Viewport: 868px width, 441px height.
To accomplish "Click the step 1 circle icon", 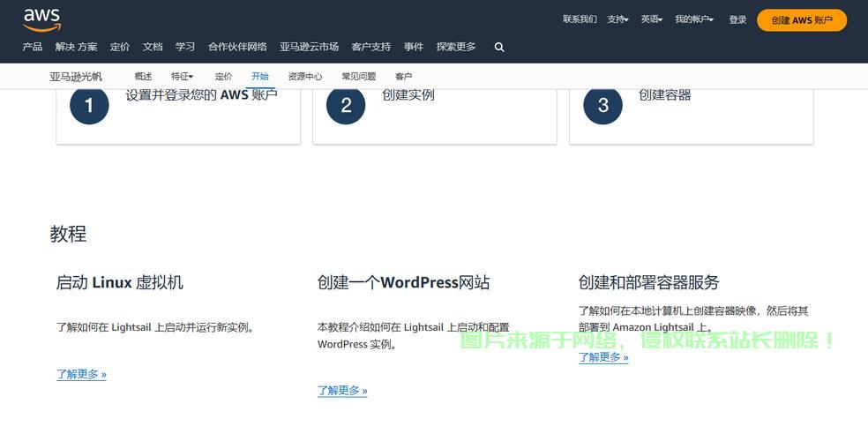I will (x=89, y=106).
